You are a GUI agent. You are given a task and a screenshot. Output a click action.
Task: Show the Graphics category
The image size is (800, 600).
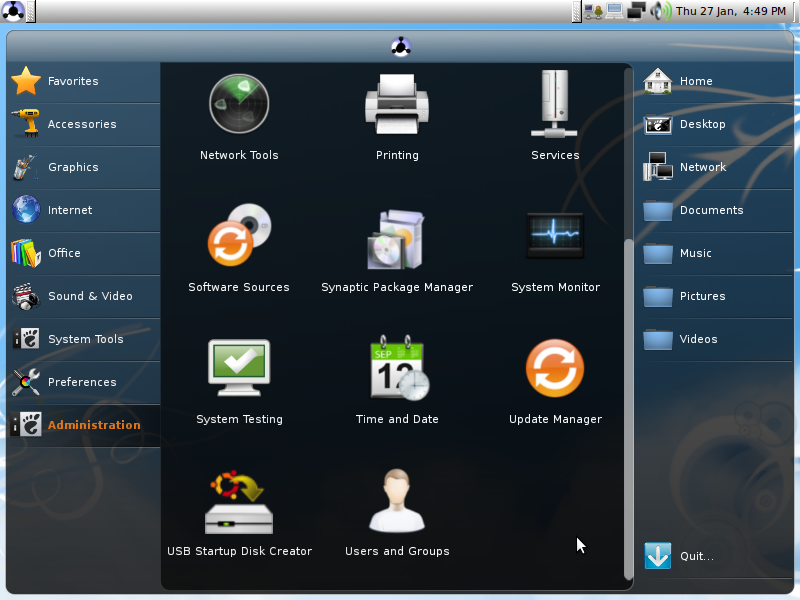84,167
